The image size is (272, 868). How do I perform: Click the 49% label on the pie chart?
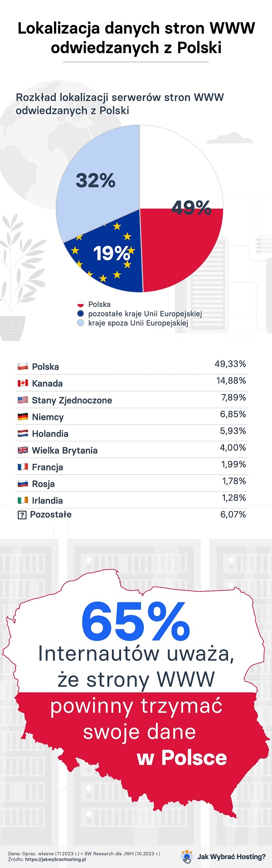pyautogui.click(x=191, y=208)
